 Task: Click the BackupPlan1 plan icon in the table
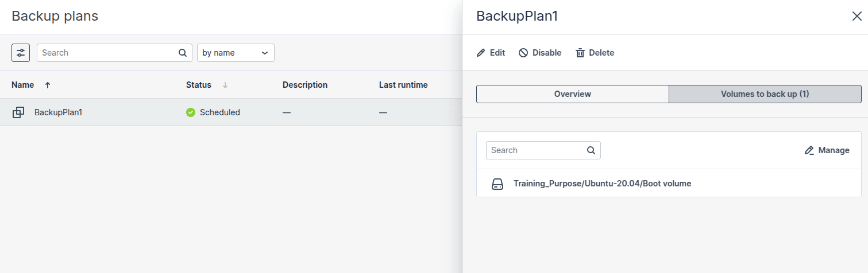click(18, 112)
